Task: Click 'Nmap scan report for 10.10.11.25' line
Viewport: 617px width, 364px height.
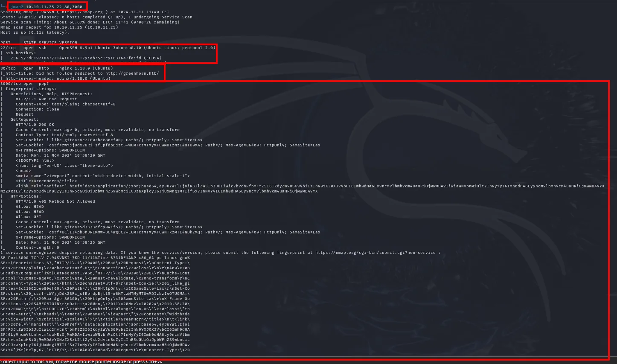Action: [59, 27]
